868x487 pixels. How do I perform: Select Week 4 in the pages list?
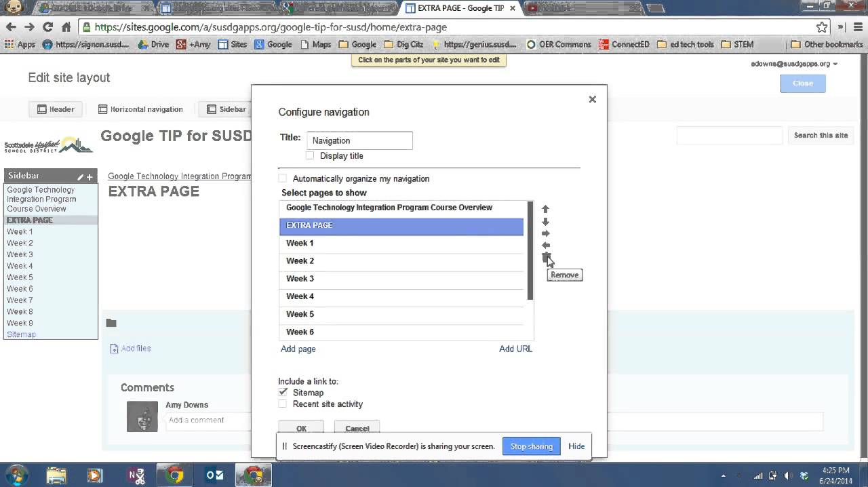401,296
